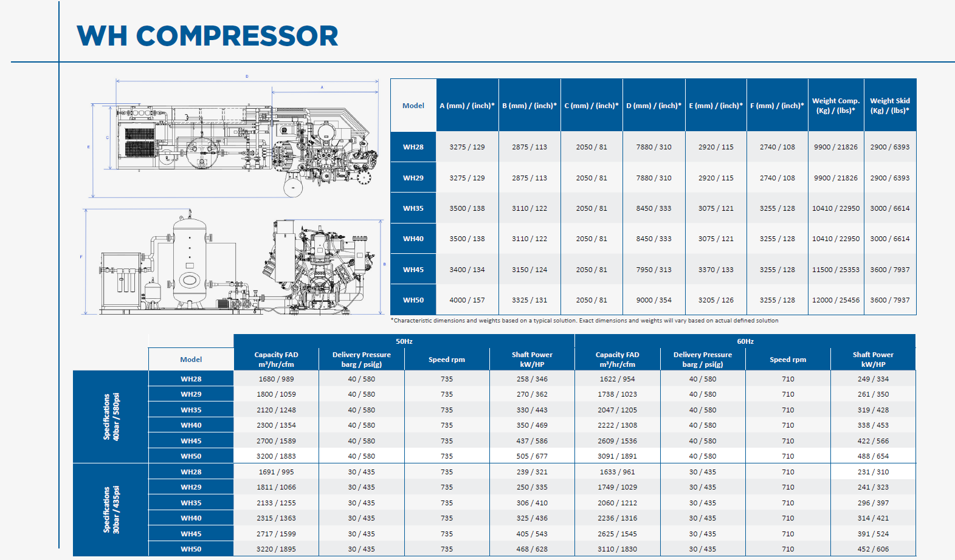The image size is (955, 560).
Task: Click WH50 model cell in dimensions table
Action: click(413, 300)
